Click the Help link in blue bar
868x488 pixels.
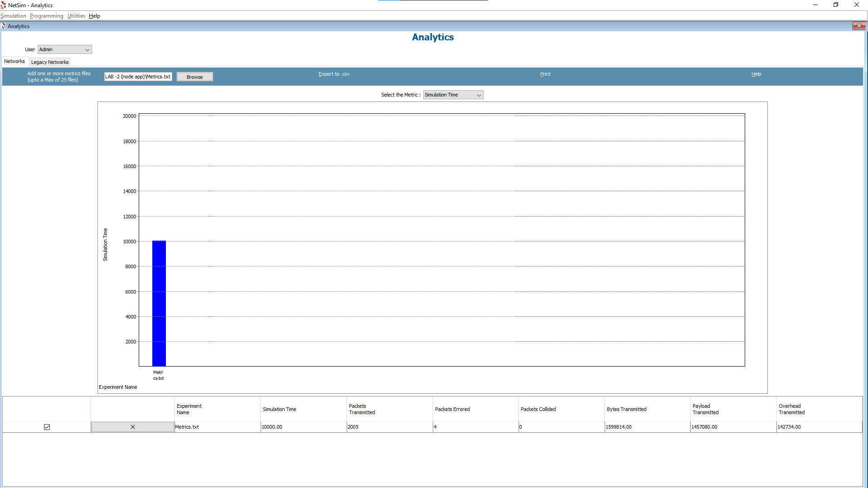[x=756, y=74]
